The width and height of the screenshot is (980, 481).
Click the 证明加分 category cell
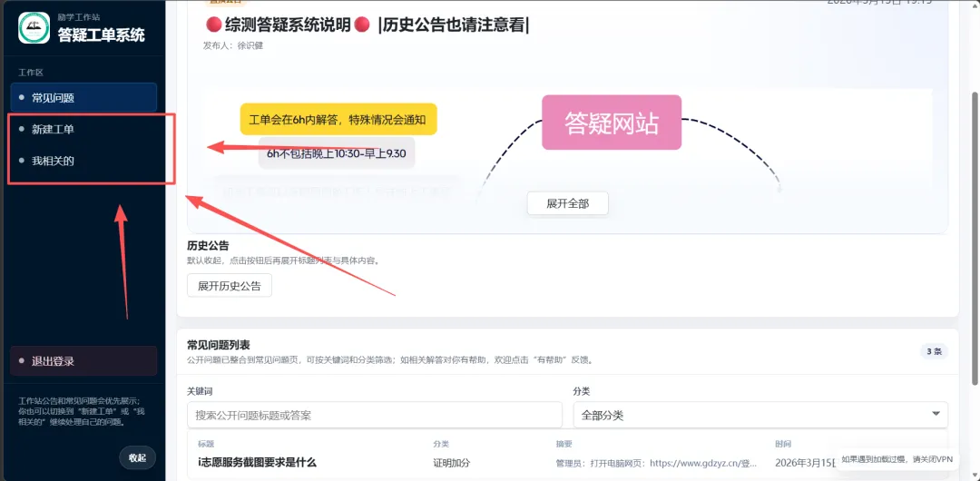[451, 464]
